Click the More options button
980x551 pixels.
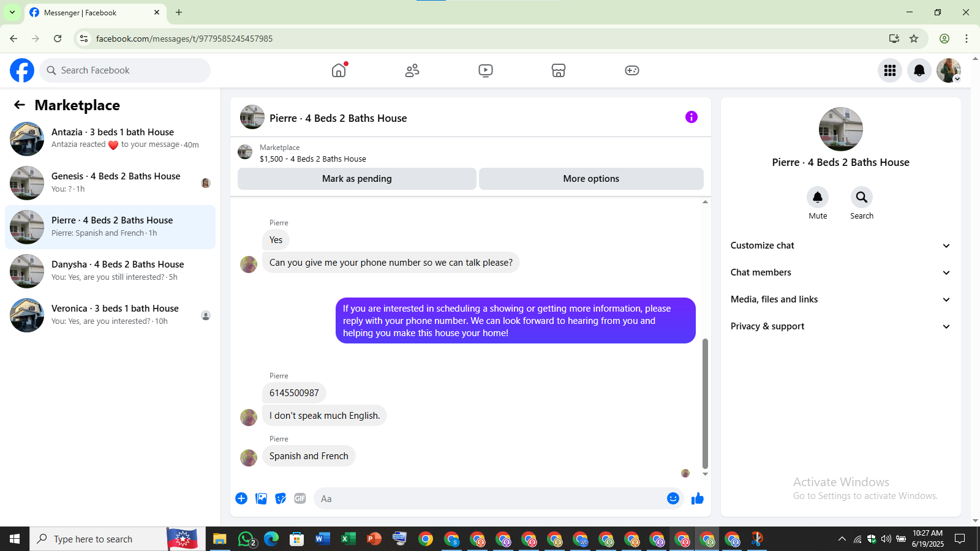(591, 179)
